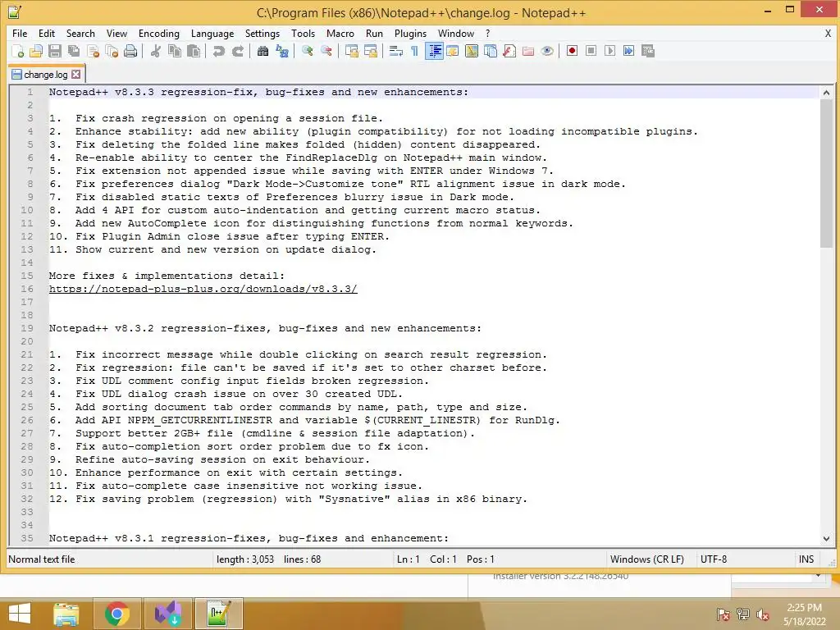This screenshot has width=840, height=630.
Task: Open the Settings menu
Action: [262, 33]
